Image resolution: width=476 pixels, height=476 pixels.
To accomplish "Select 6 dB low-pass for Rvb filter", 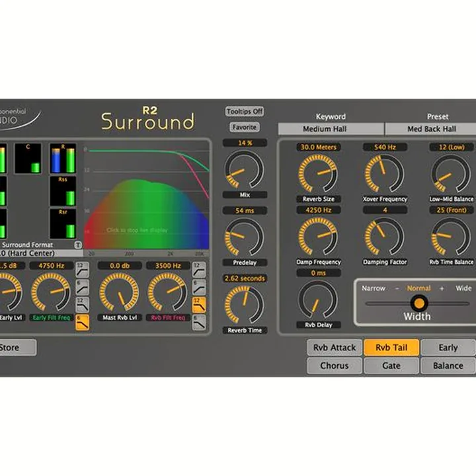I will point(199,323).
